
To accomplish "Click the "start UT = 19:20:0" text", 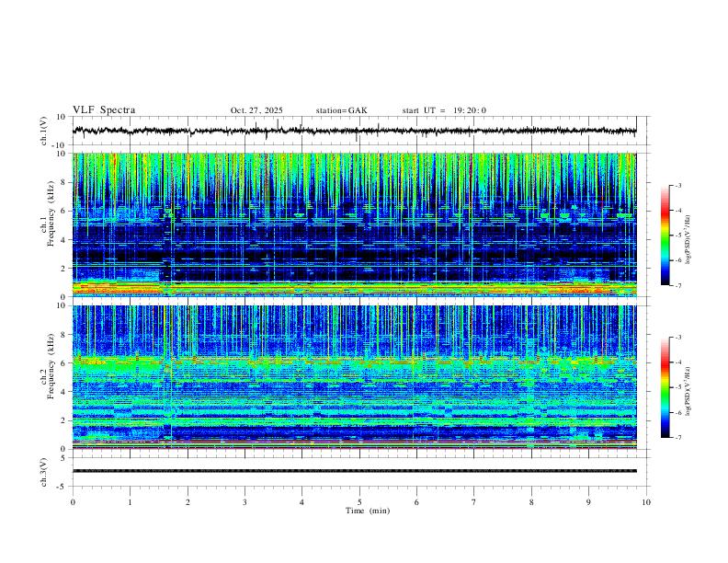I will pos(444,110).
